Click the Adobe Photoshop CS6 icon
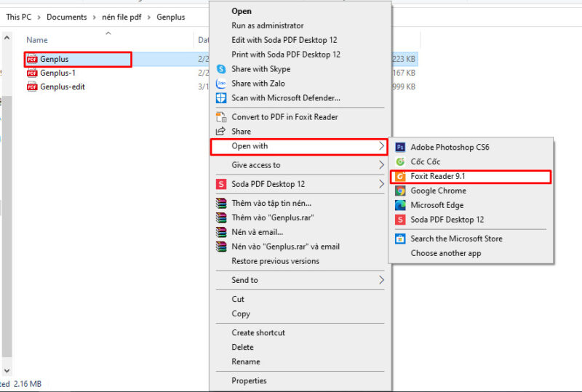Screen dimensions: 582x392 tap(399, 148)
